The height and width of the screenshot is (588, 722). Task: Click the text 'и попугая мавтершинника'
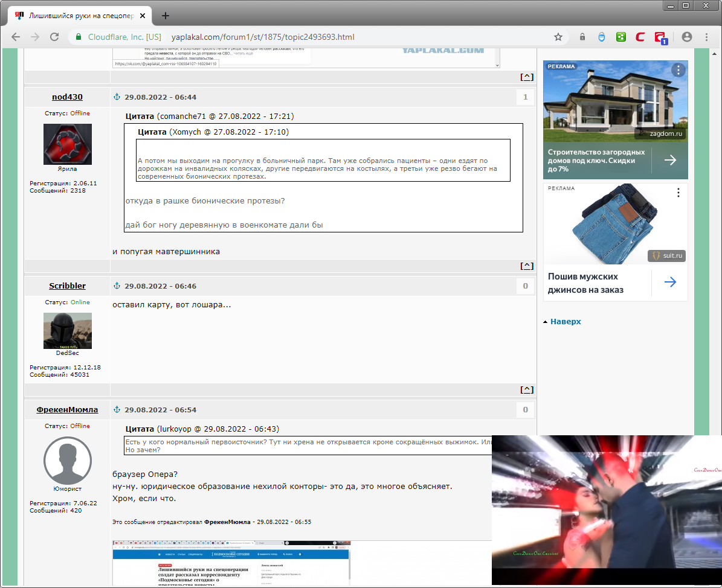click(166, 252)
